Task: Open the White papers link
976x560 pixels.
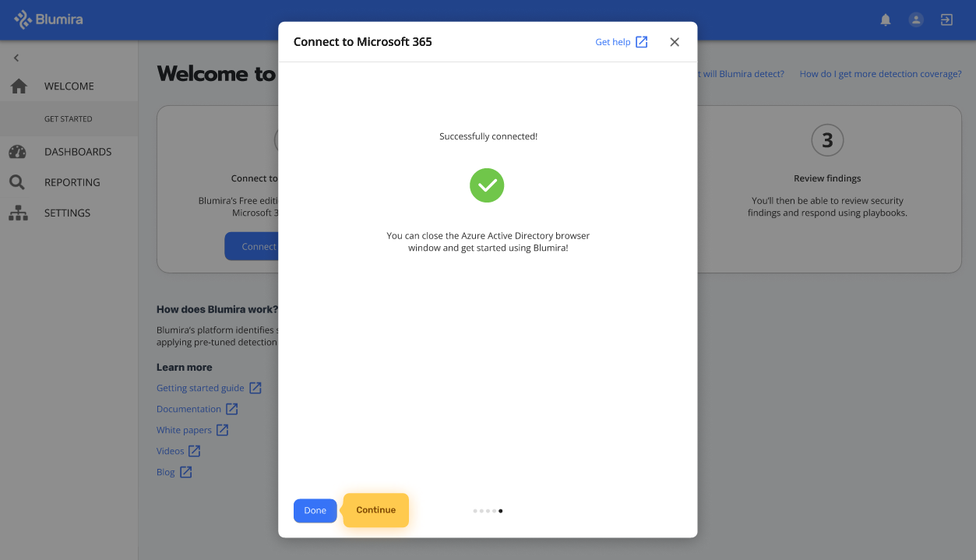Action: coord(184,430)
